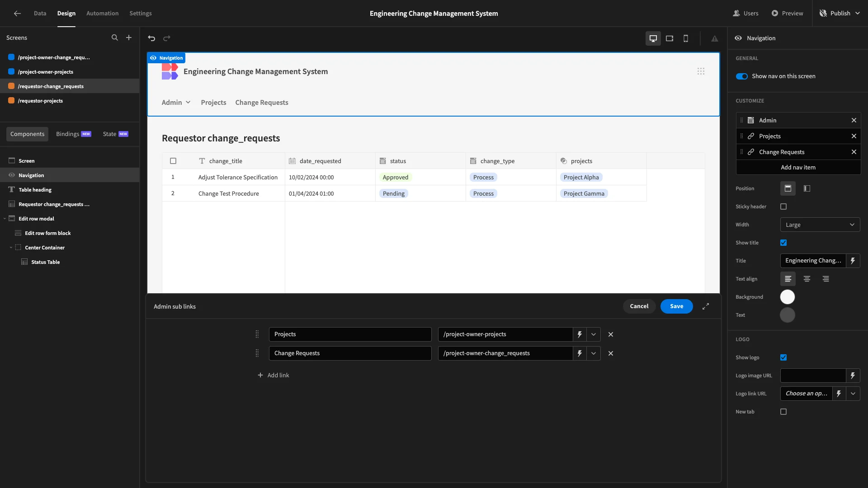Open the State tab

pyautogui.click(x=115, y=134)
